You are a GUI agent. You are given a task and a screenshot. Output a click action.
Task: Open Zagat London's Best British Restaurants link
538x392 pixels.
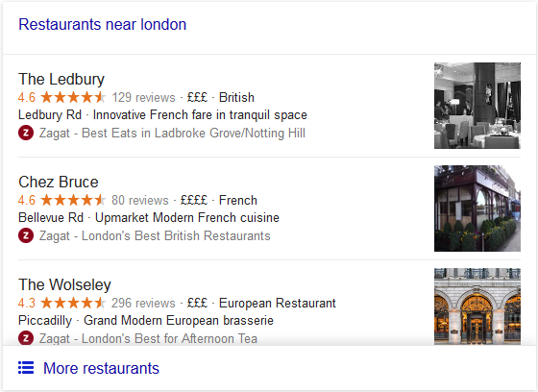pos(155,235)
